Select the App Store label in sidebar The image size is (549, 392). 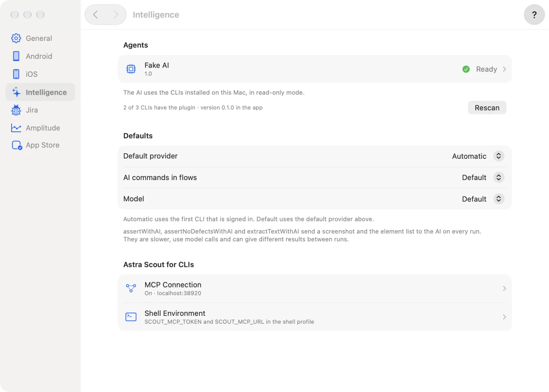point(43,145)
